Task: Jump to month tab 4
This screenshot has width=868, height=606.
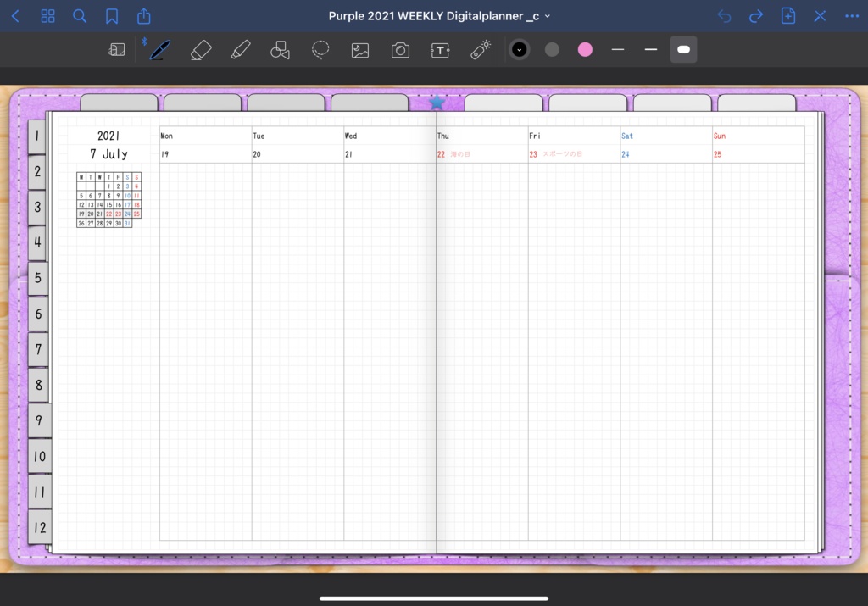Action: (37, 242)
